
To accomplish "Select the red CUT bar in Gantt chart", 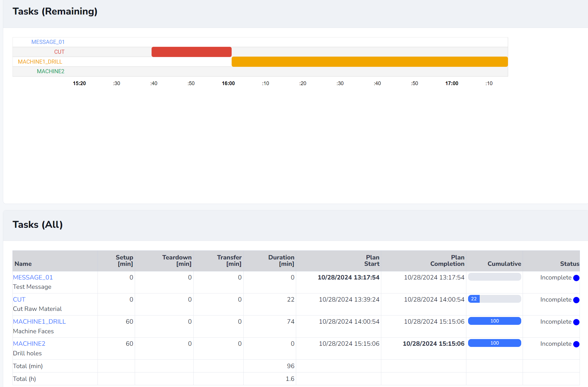I will (x=192, y=52).
